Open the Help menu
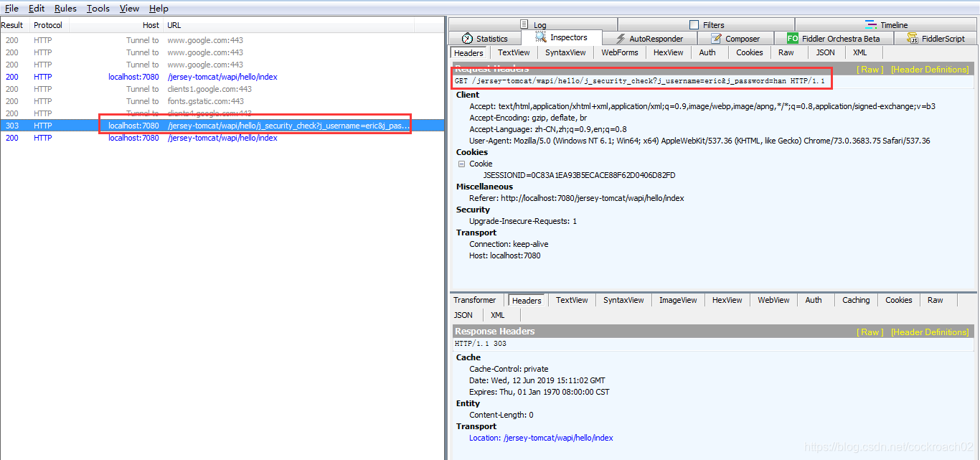980x460 pixels. tap(159, 9)
